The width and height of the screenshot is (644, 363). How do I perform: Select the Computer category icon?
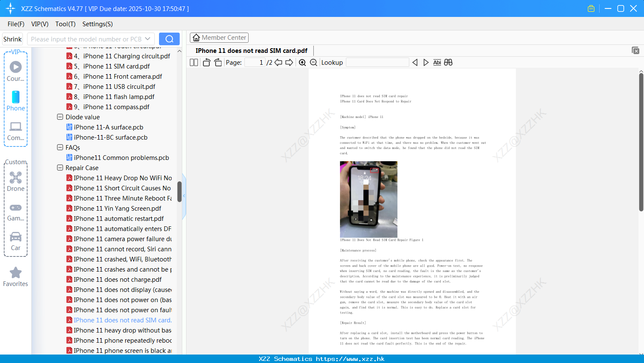click(16, 131)
